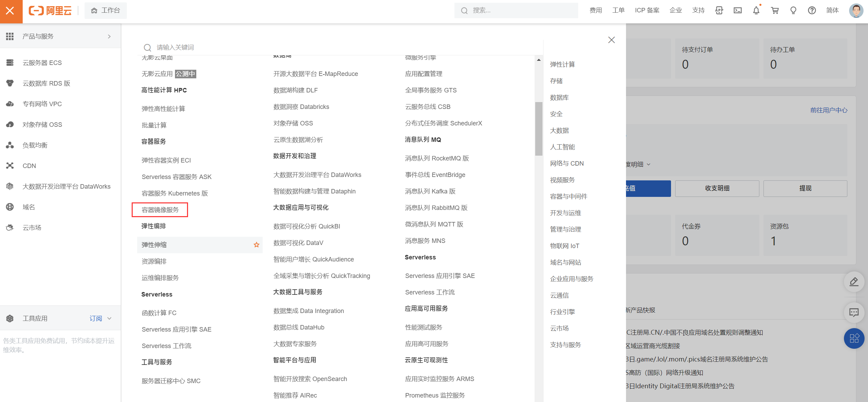Open 云服务器 ECS in sidebar
The width and height of the screenshot is (868, 402).
(42, 63)
